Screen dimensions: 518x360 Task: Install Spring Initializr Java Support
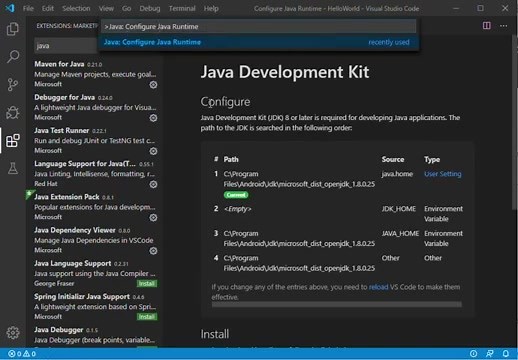click(147, 317)
